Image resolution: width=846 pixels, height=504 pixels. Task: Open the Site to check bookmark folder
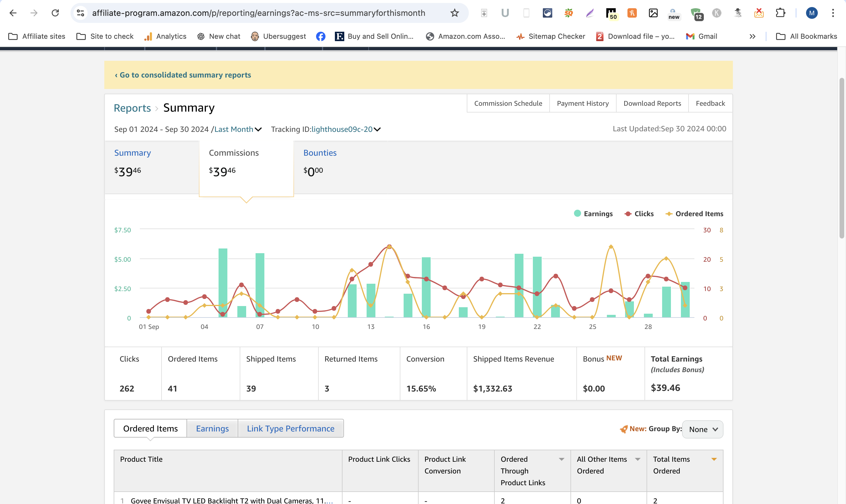point(105,36)
